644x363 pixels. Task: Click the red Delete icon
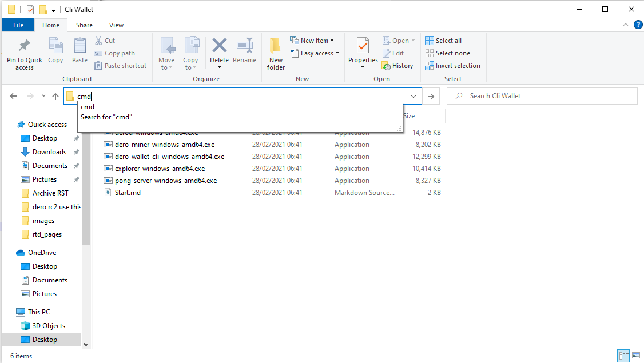(x=219, y=45)
